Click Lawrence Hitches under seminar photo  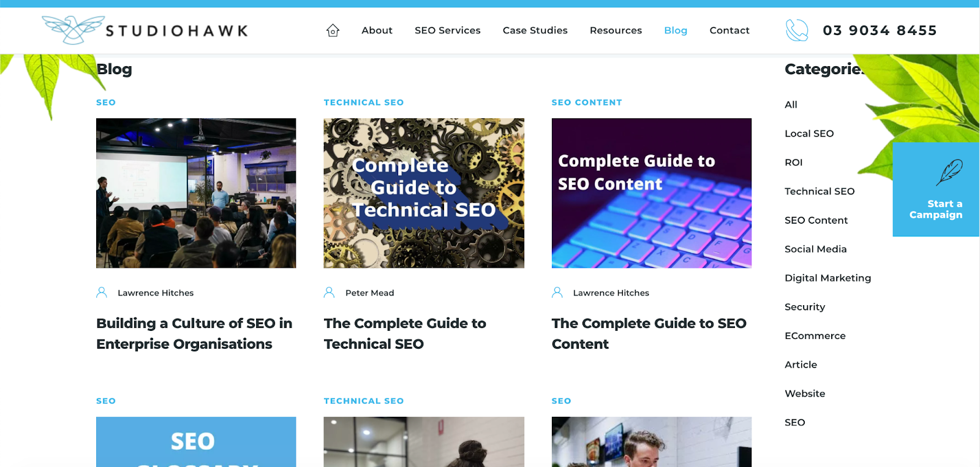click(156, 293)
